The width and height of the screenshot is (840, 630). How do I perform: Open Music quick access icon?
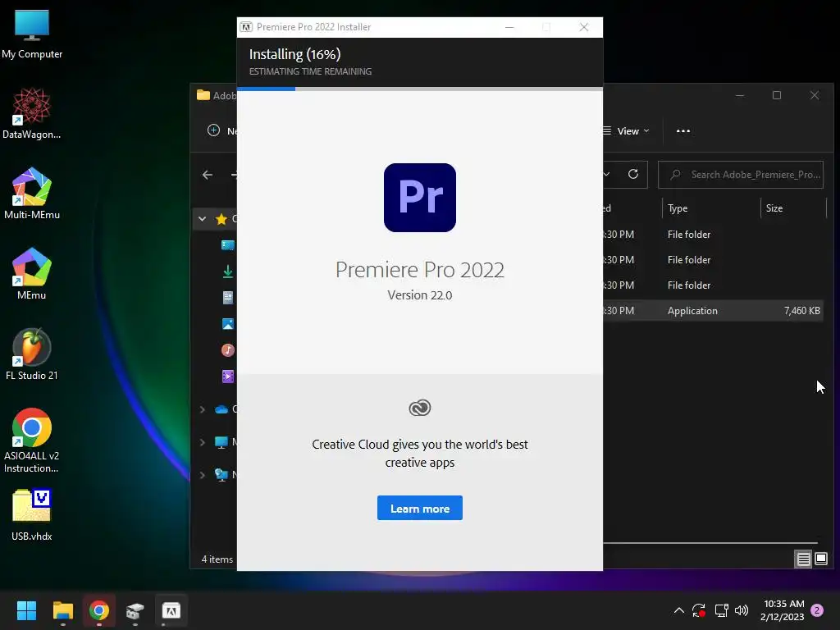[x=228, y=349]
